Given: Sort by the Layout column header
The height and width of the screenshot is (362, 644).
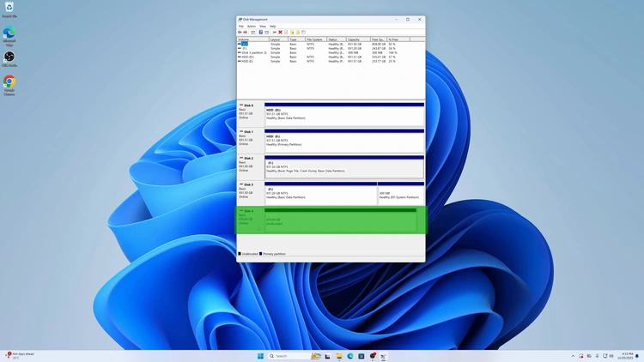Looking at the screenshot, I should coord(278,39).
